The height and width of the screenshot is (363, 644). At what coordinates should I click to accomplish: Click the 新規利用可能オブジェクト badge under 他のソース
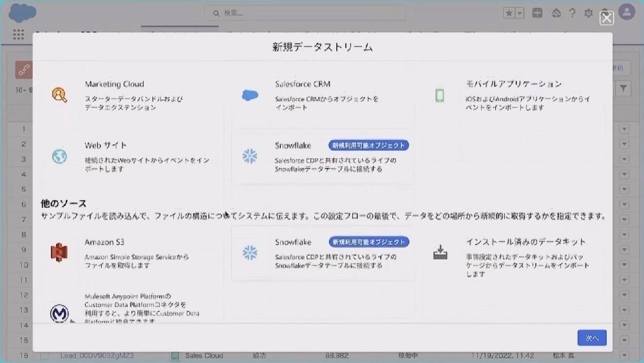tap(369, 242)
